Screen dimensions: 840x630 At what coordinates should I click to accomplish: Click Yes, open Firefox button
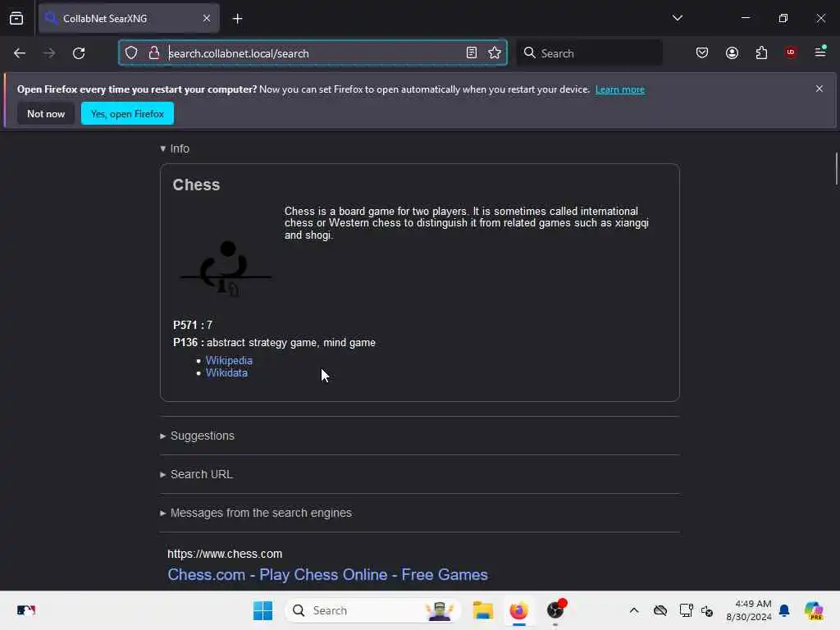pyautogui.click(x=127, y=113)
